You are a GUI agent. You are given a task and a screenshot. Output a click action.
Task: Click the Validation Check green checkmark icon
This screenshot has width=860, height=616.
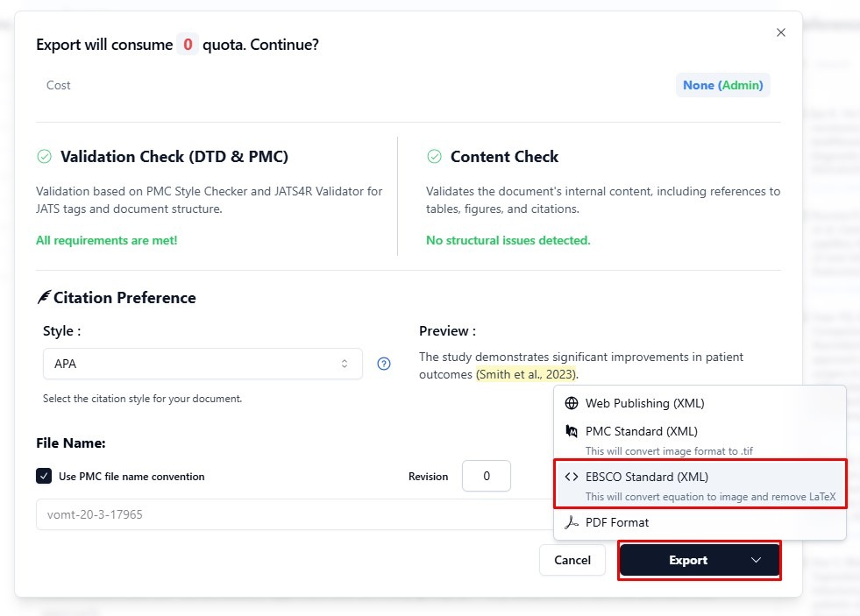tap(44, 157)
